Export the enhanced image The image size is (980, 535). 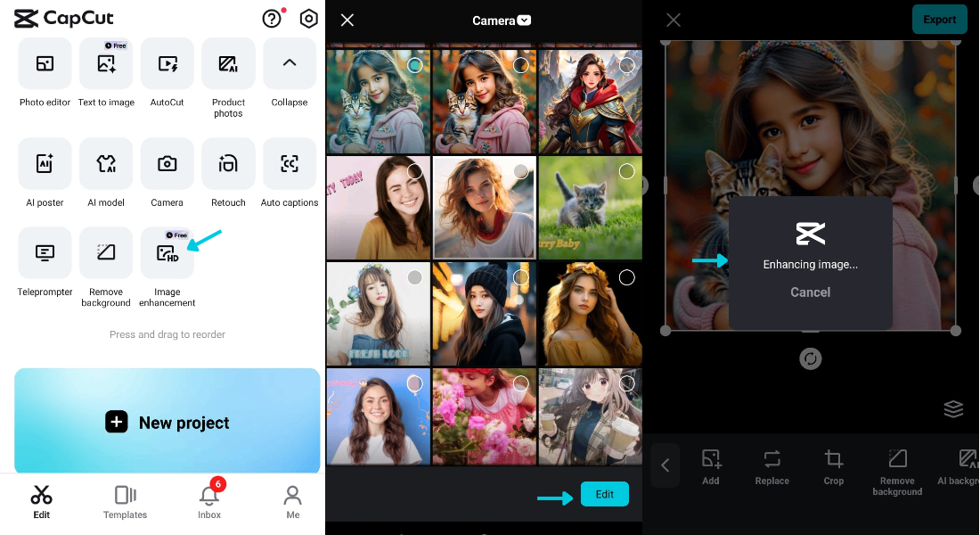(x=939, y=20)
